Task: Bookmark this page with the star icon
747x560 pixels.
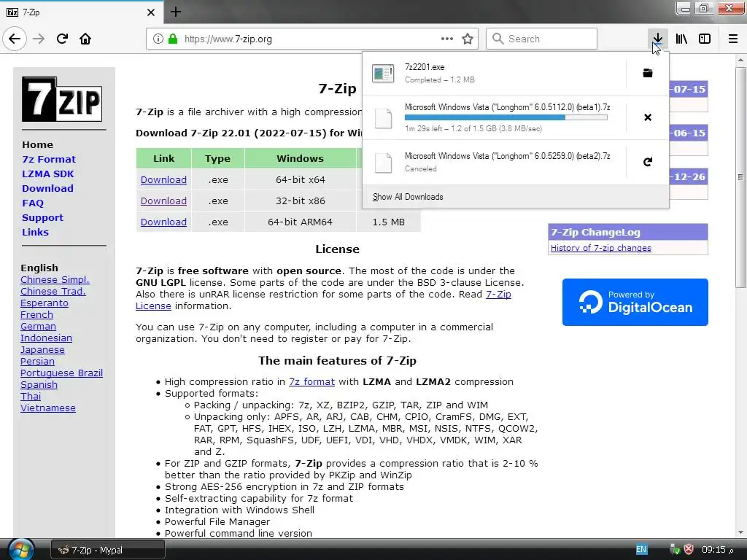Action: 468,39
